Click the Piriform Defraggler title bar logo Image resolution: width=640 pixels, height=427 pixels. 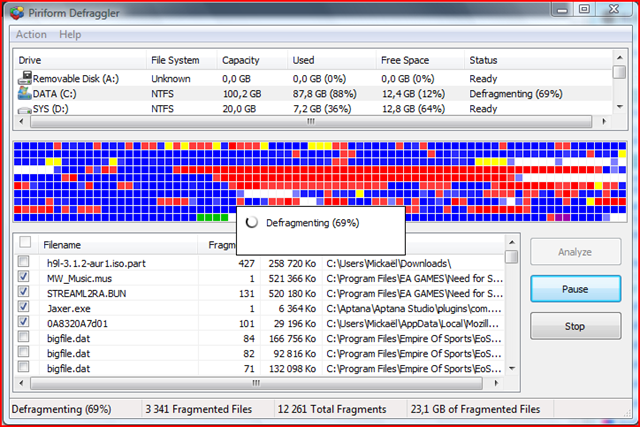click(x=17, y=13)
